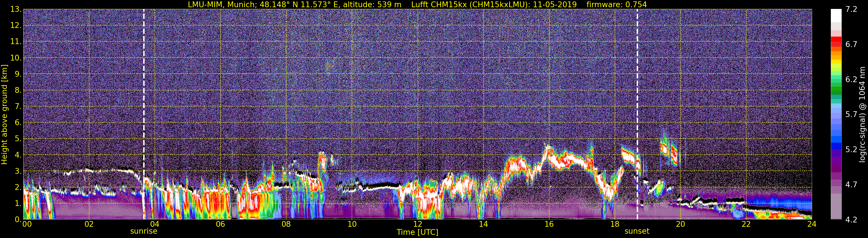Screen dimensions: 868x238
Task: Click the 'log(rc-signal) @ 1064 nm' colorbar label
Action: tap(862, 114)
